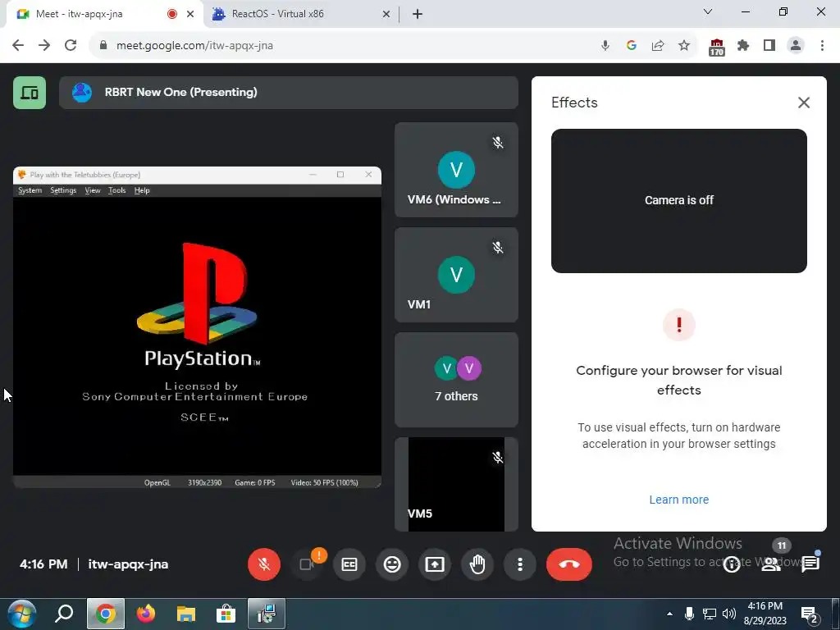Click the network icon in system tray

[710, 614]
